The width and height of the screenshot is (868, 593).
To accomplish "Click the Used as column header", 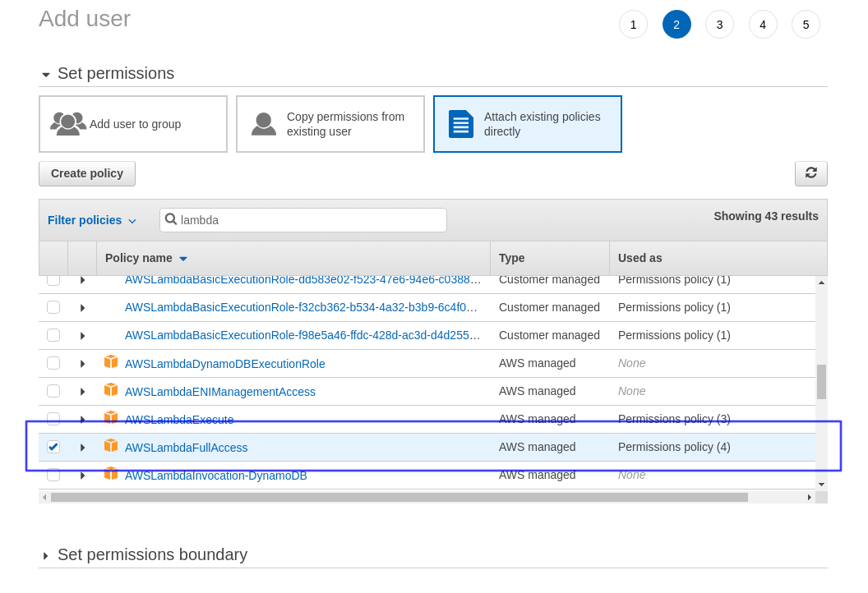I will pyautogui.click(x=718, y=259).
